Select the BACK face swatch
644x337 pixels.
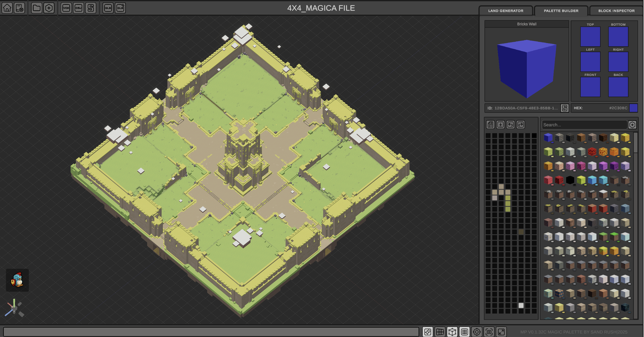[618, 87]
